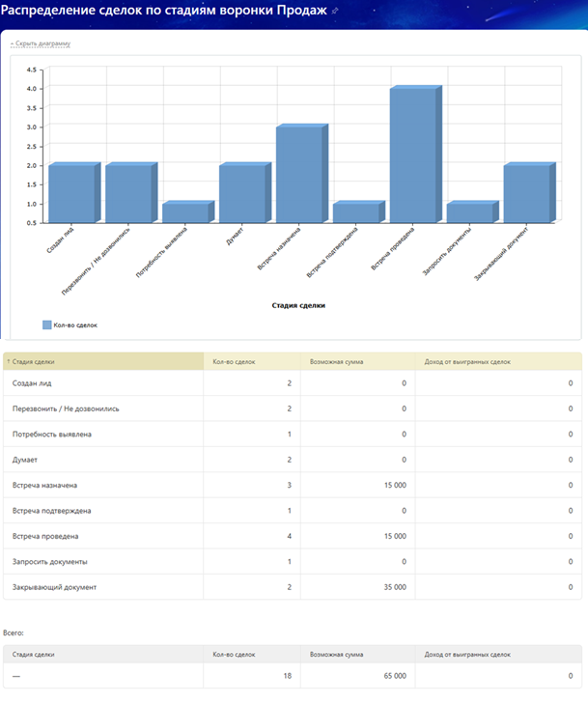Click the 35 000 possible sum value
This screenshot has height=703, width=588.
pyautogui.click(x=395, y=587)
